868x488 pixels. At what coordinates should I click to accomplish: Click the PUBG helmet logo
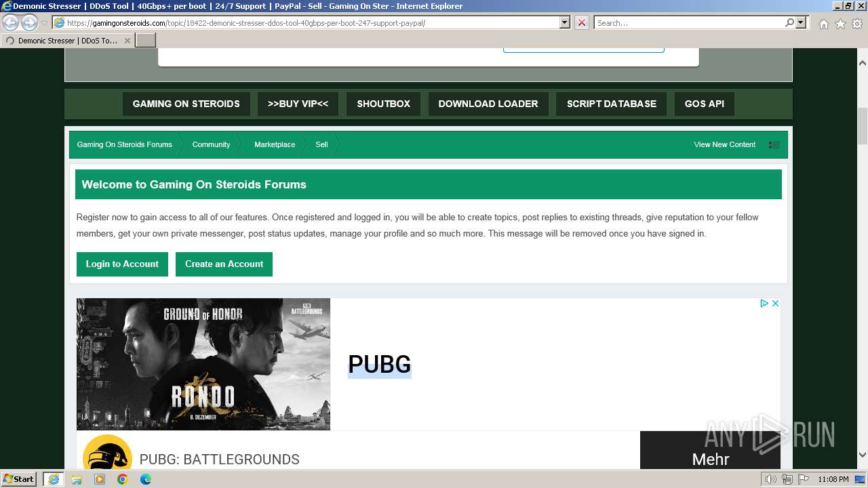[107, 452]
